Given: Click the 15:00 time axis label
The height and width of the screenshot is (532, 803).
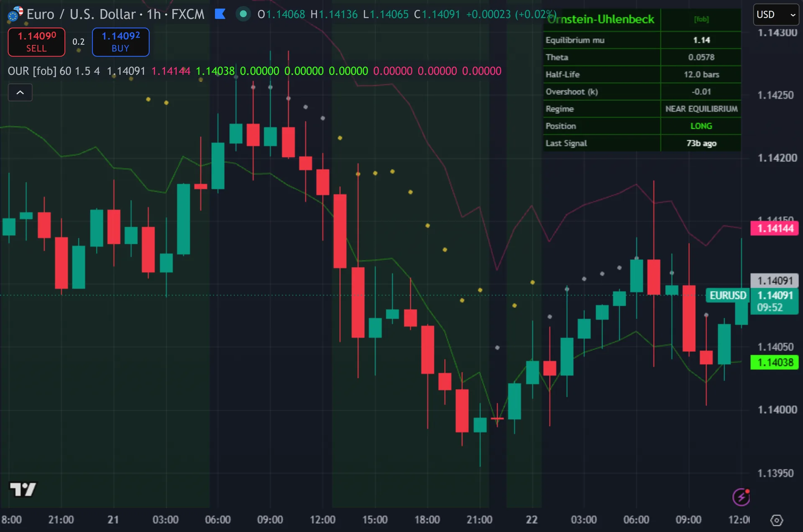Looking at the screenshot, I should click(375, 520).
